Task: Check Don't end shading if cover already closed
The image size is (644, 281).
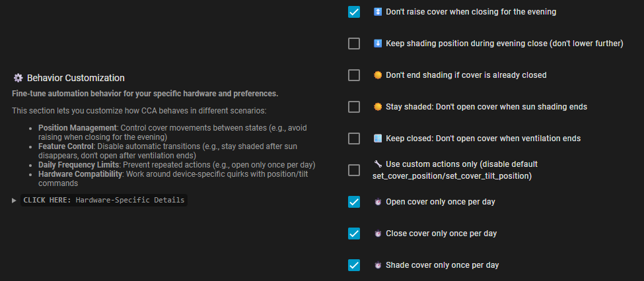Action: (354, 75)
